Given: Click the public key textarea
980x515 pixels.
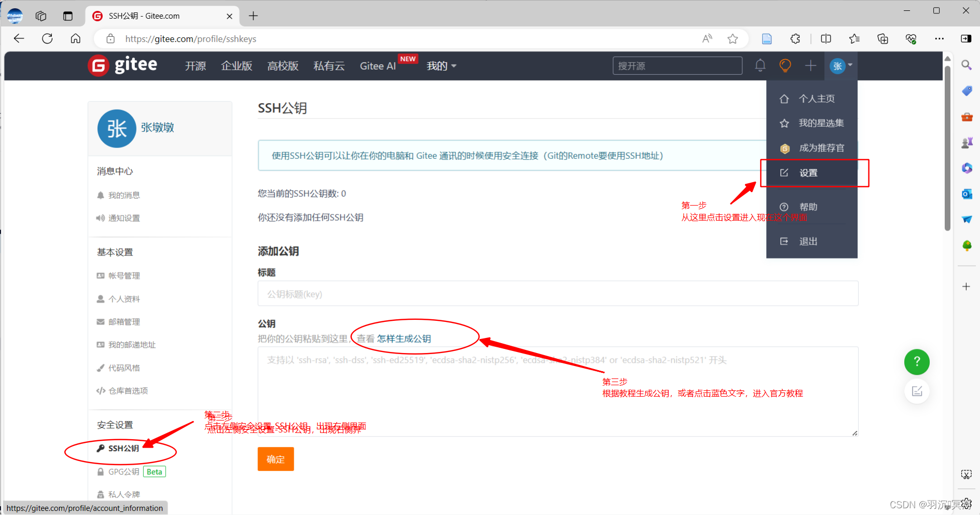Looking at the screenshot, I should 558,391.
